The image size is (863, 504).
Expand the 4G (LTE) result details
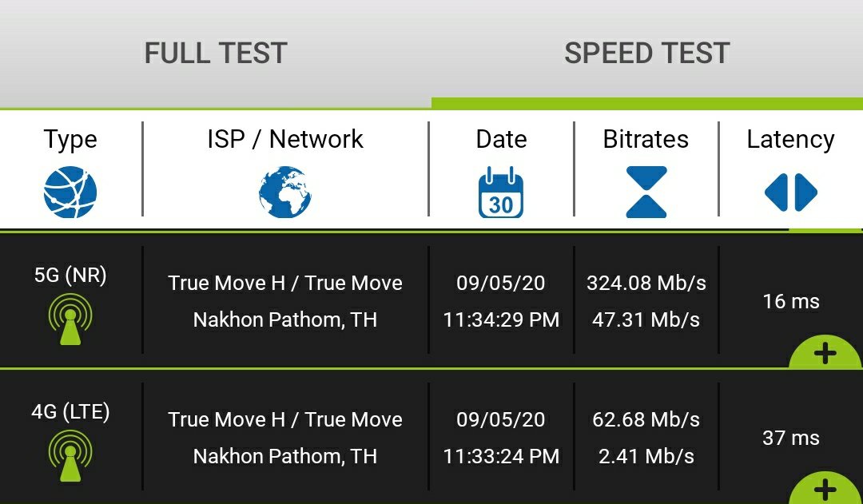pos(826,488)
